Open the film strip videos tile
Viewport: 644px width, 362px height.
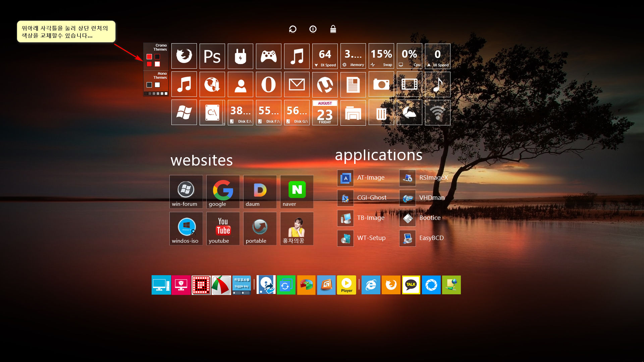click(410, 84)
